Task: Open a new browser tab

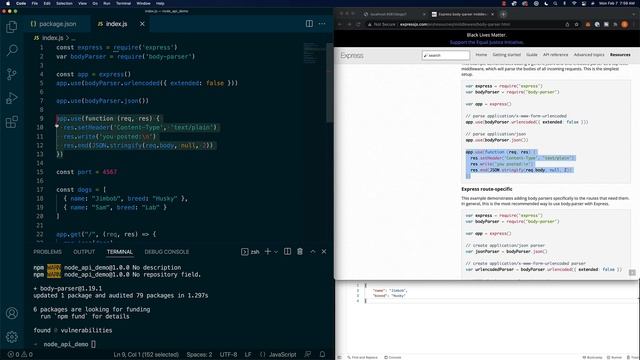Action: point(503,14)
